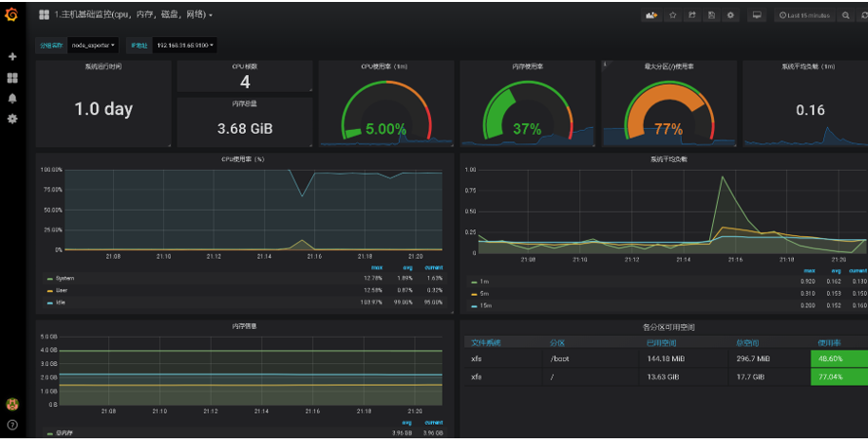The height and width of the screenshot is (448, 868).
Task: Sort partition table by 使用率 header
Action: (829, 343)
